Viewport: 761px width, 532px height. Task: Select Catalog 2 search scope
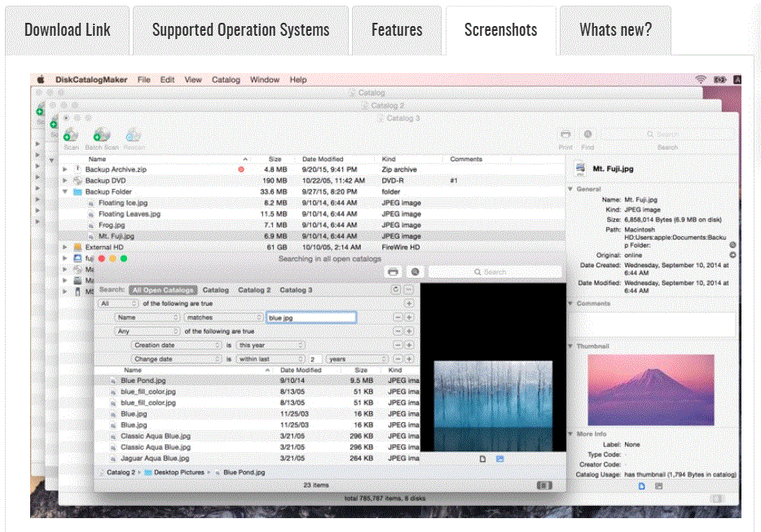[254, 290]
